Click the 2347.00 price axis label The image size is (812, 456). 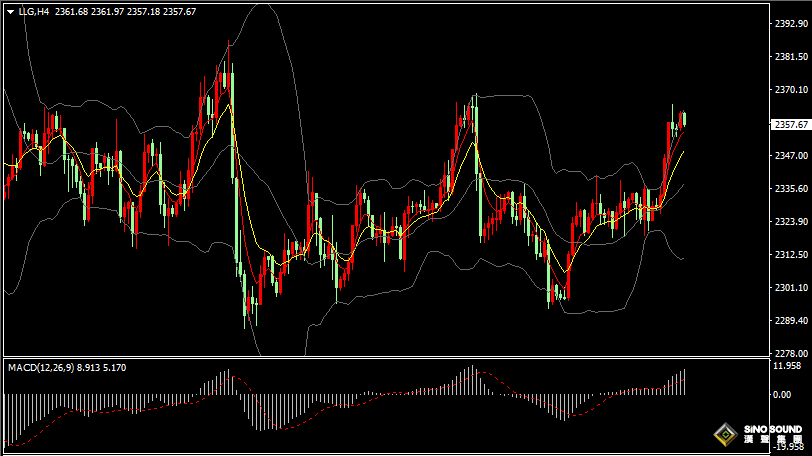click(789, 156)
